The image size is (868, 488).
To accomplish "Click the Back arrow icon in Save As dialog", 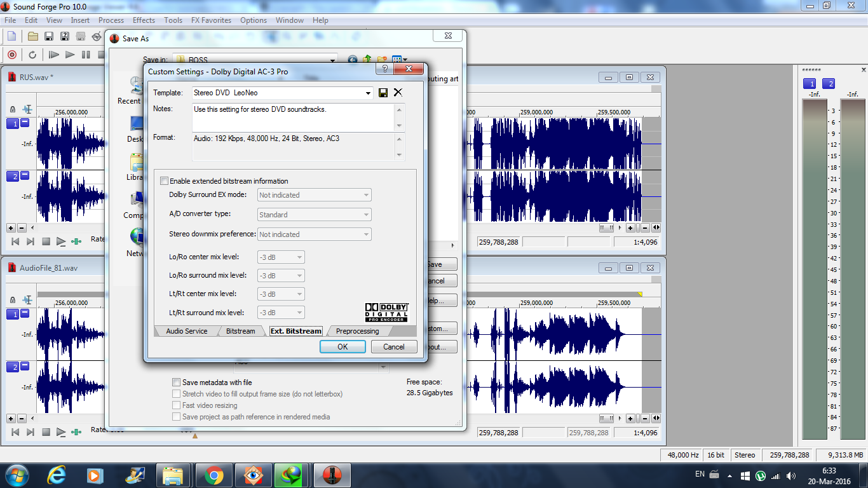I will pos(352,60).
